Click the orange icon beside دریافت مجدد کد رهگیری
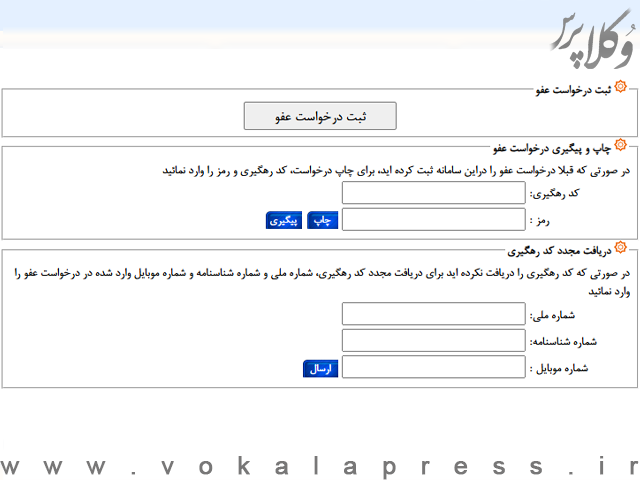This screenshot has height=480, width=640. [620, 247]
